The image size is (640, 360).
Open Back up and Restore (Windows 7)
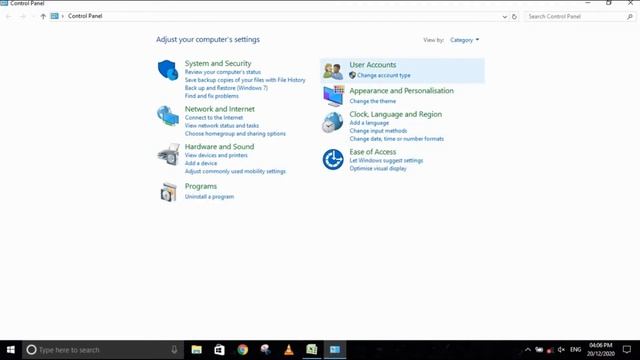pyautogui.click(x=226, y=88)
